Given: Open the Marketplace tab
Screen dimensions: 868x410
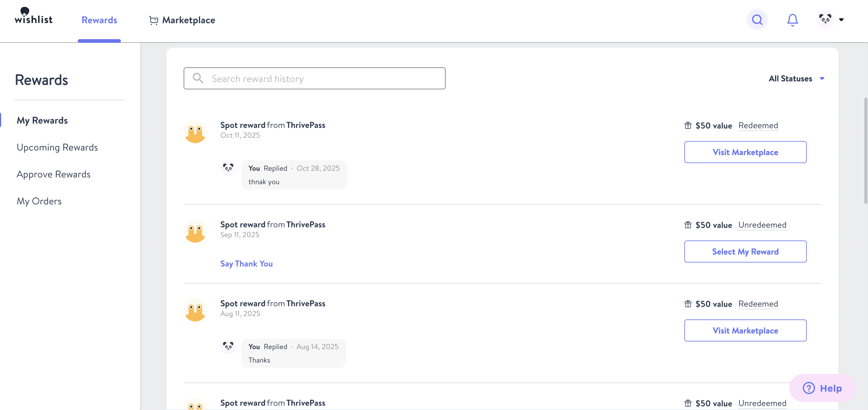Looking at the screenshot, I should (x=188, y=20).
